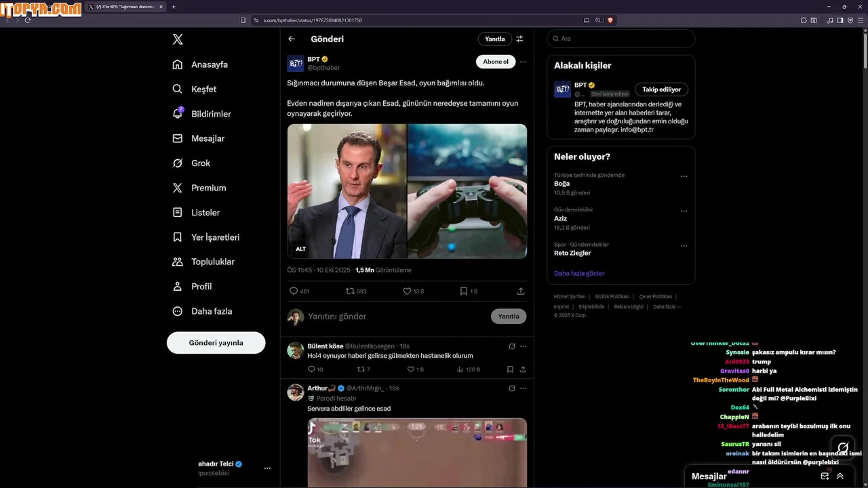Click Yanıtla button beside reply field
This screenshot has width=868, height=488.
[x=509, y=317]
